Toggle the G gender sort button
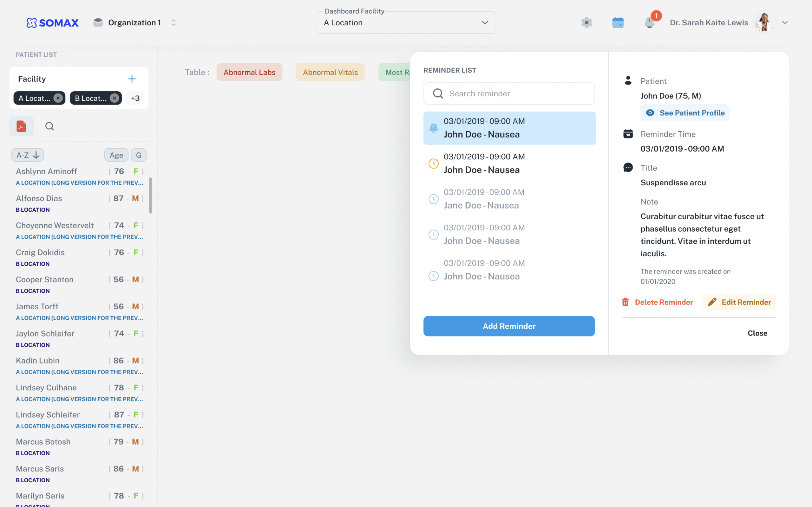This screenshot has height=507, width=812. coord(139,155)
